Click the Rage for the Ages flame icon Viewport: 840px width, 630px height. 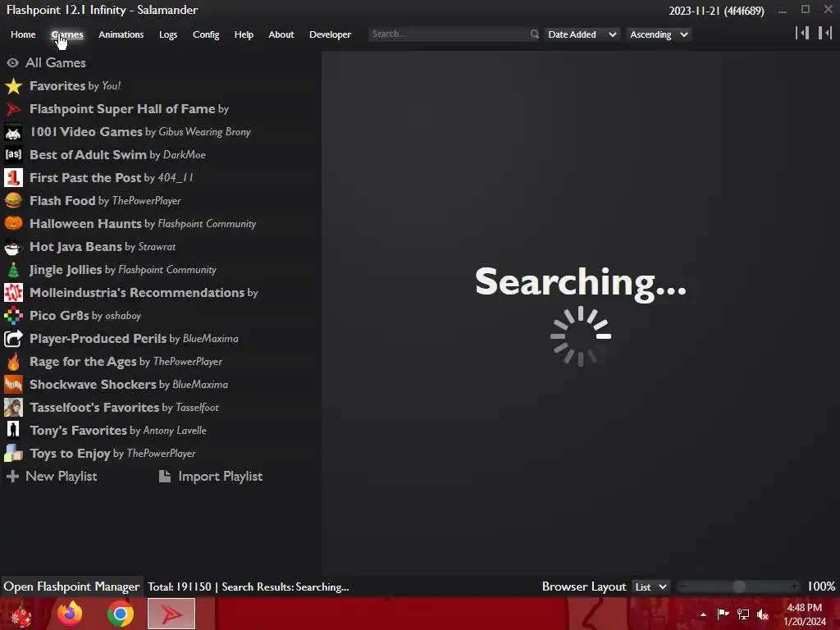click(x=13, y=362)
